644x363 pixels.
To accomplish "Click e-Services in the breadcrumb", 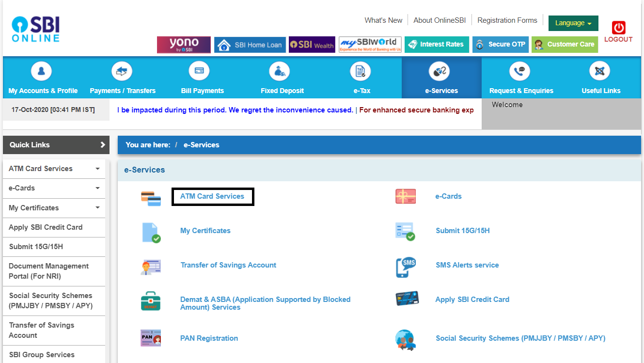I will (202, 145).
